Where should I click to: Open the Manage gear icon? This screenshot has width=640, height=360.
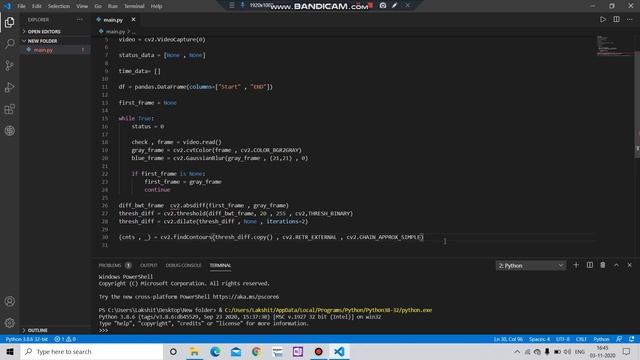click(x=10, y=323)
